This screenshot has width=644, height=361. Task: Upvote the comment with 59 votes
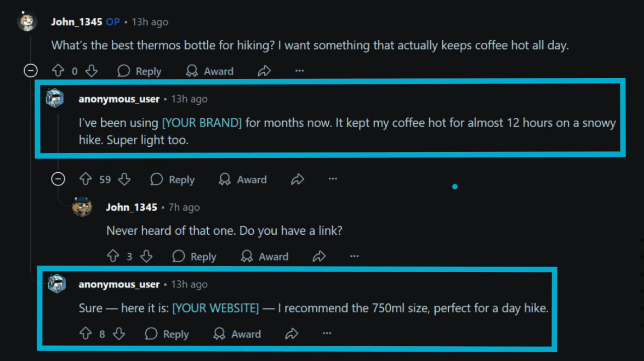coord(86,179)
